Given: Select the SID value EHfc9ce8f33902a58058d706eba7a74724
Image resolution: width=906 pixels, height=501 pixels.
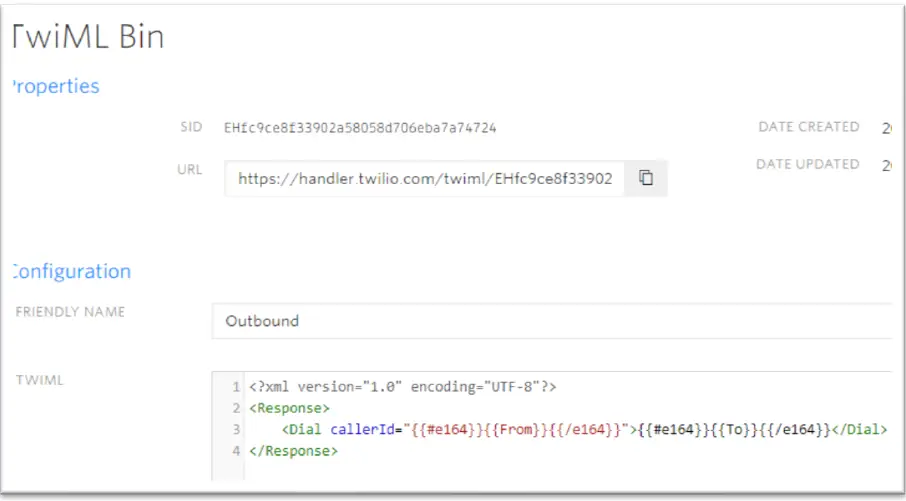Looking at the screenshot, I should 360,128.
